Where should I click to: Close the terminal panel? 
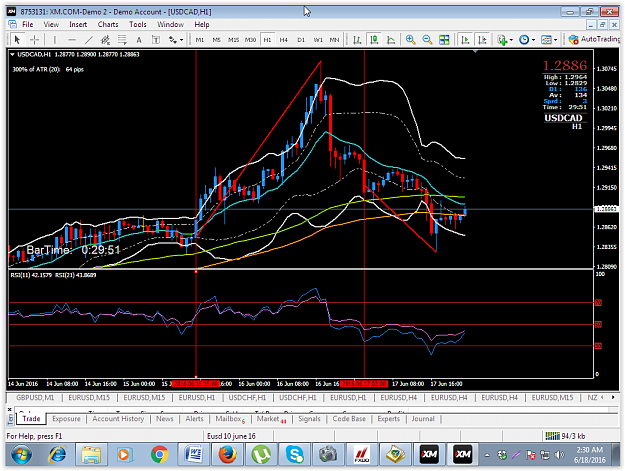tap(10, 409)
